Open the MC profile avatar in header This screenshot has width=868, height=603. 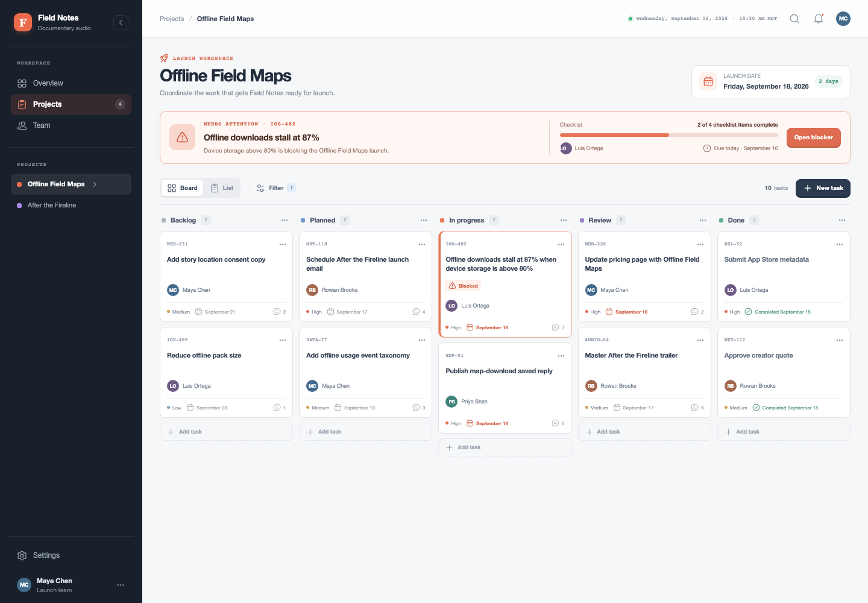tap(843, 19)
